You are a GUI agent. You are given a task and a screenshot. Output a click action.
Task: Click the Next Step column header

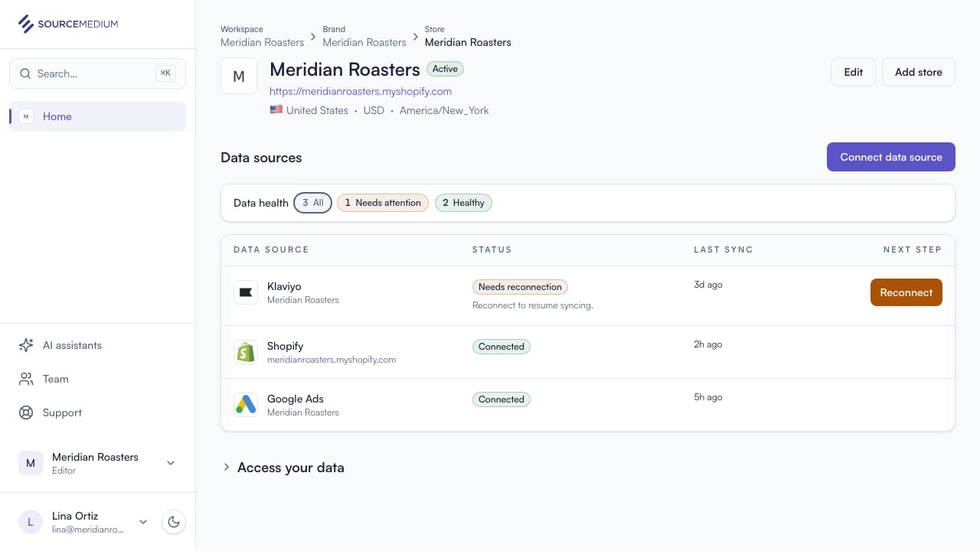913,249
